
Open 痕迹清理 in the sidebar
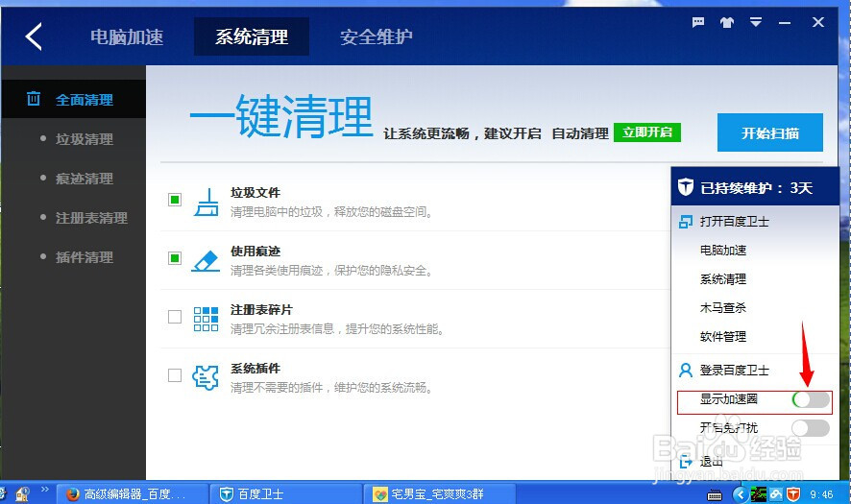85,179
